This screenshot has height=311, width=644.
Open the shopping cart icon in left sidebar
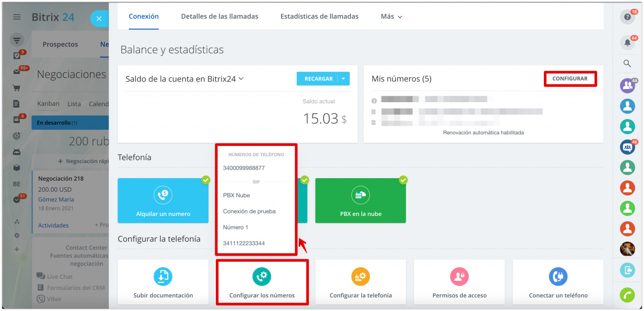click(x=17, y=88)
